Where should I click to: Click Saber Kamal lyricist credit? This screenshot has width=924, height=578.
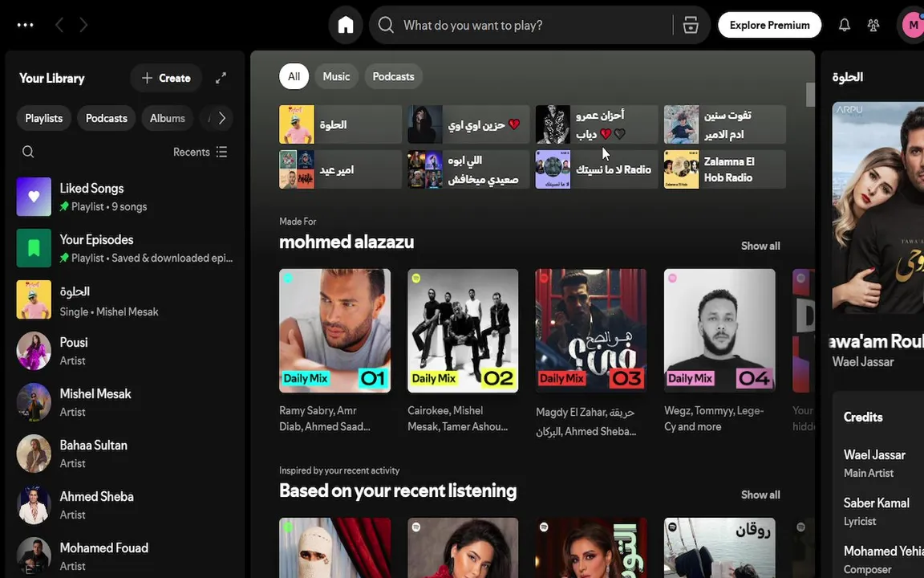click(876, 503)
